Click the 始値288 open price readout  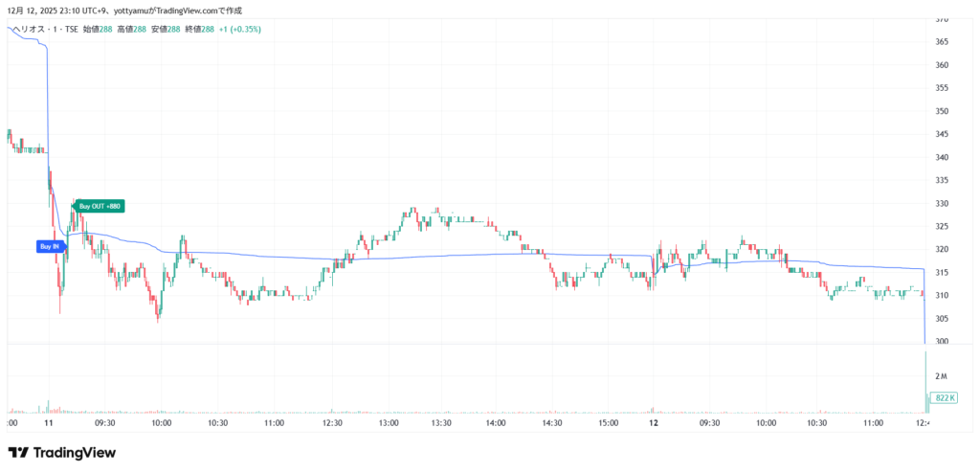point(98,30)
